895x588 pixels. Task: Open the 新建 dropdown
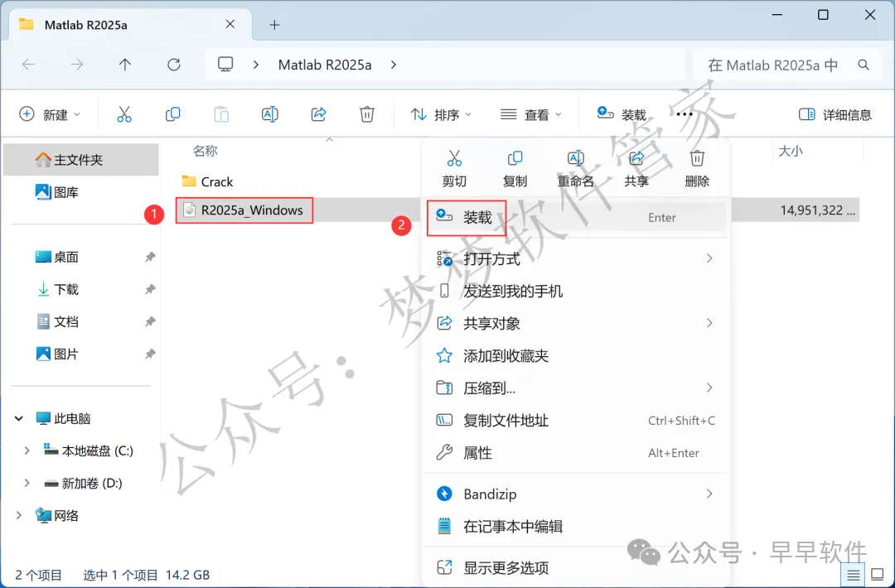49,114
